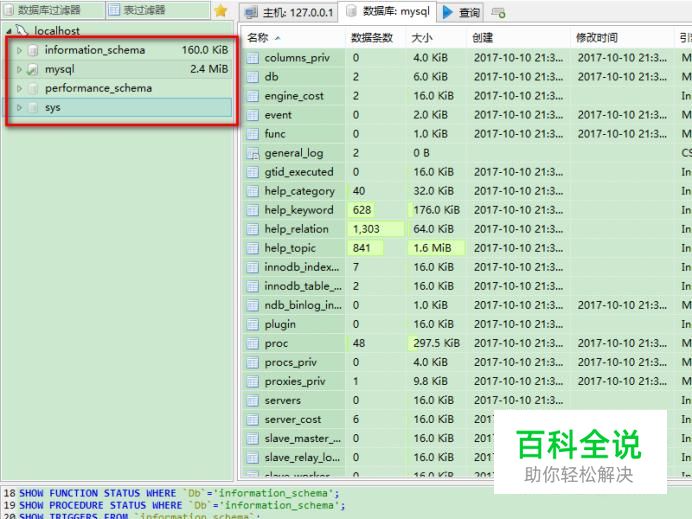Open the extra tab icon after 查询

498,12
